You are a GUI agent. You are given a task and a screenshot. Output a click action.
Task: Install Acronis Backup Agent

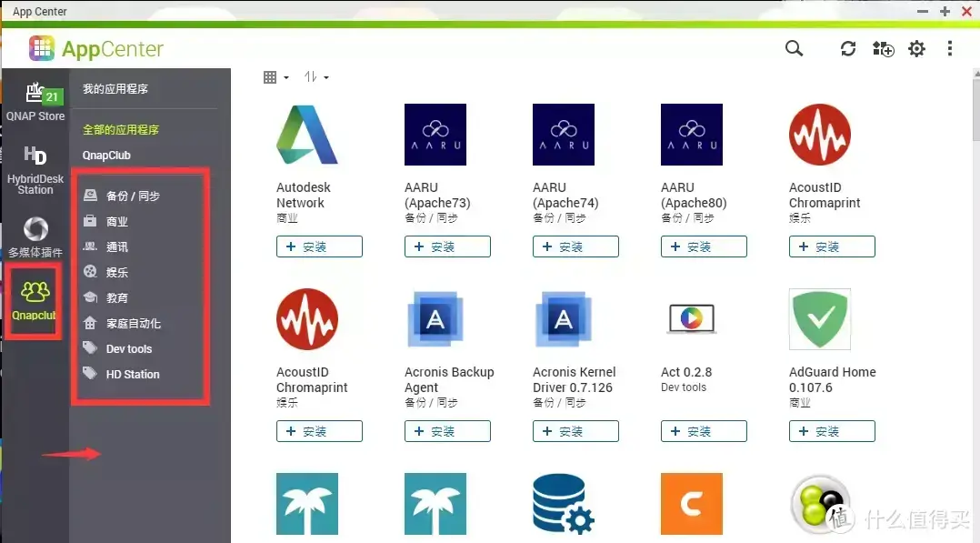(x=447, y=431)
